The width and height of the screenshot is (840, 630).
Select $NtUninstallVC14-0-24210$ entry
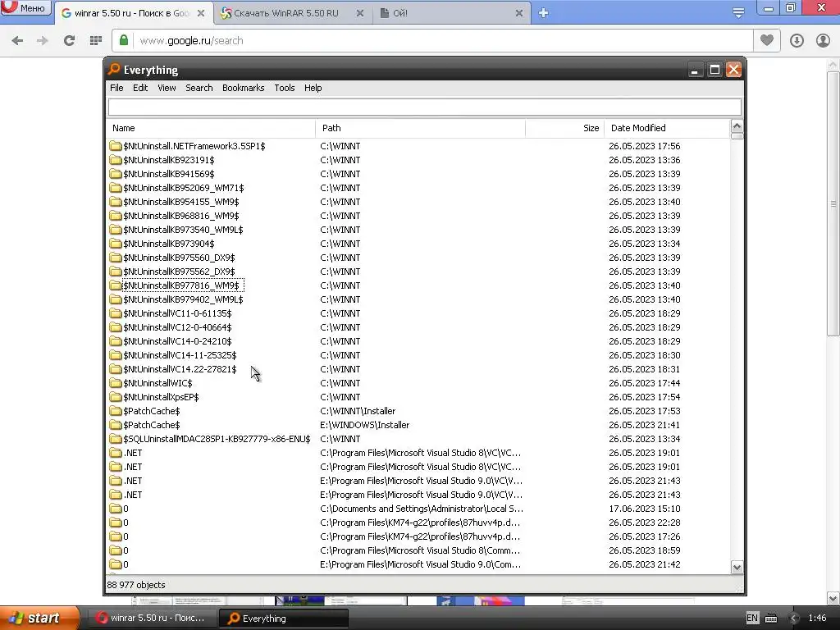pos(177,341)
